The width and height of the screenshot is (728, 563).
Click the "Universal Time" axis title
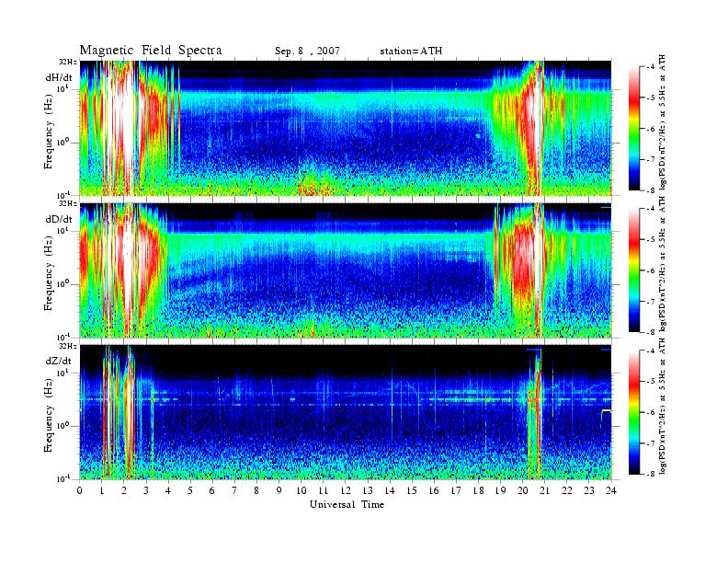coord(347,504)
